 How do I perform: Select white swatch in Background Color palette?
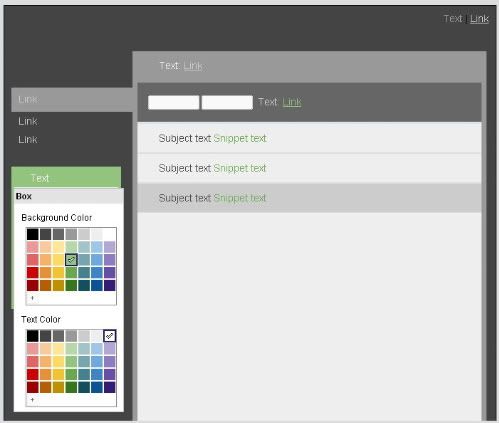(110, 234)
